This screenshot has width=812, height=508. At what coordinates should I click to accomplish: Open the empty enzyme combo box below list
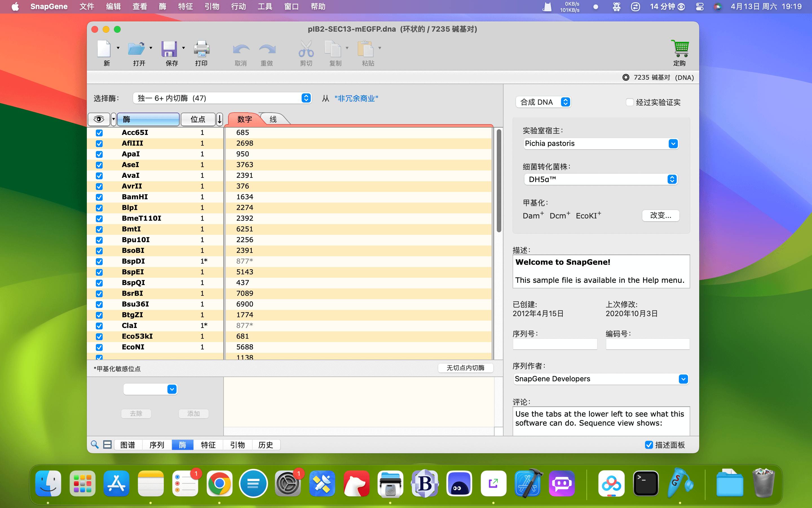point(150,389)
